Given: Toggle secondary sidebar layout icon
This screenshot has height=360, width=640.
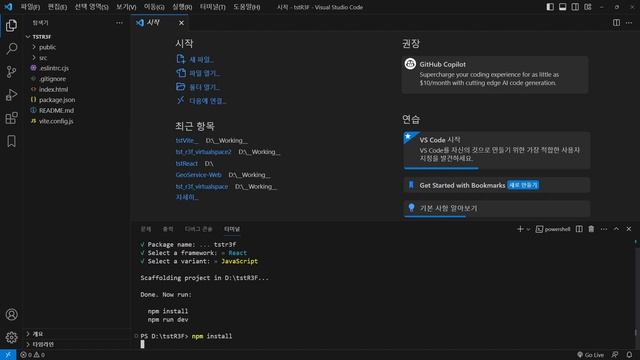Looking at the screenshot, I should coord(575,7).
